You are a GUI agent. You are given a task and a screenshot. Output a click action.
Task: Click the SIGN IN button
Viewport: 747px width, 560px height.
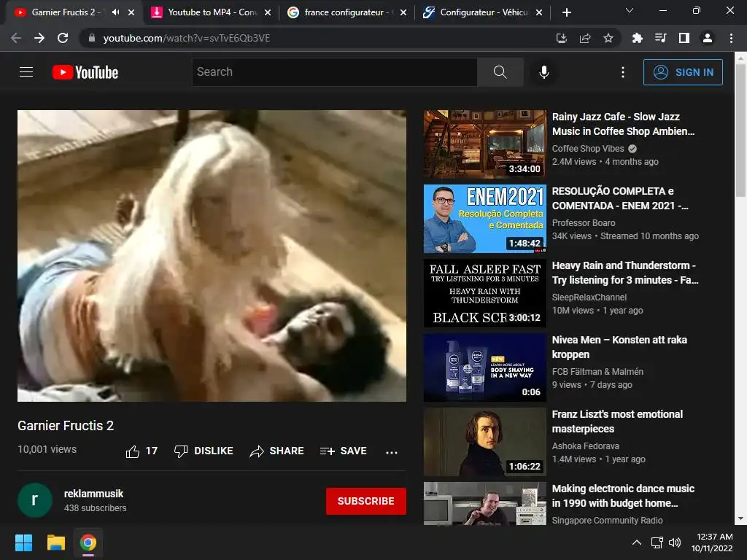(x=683, y=72)
